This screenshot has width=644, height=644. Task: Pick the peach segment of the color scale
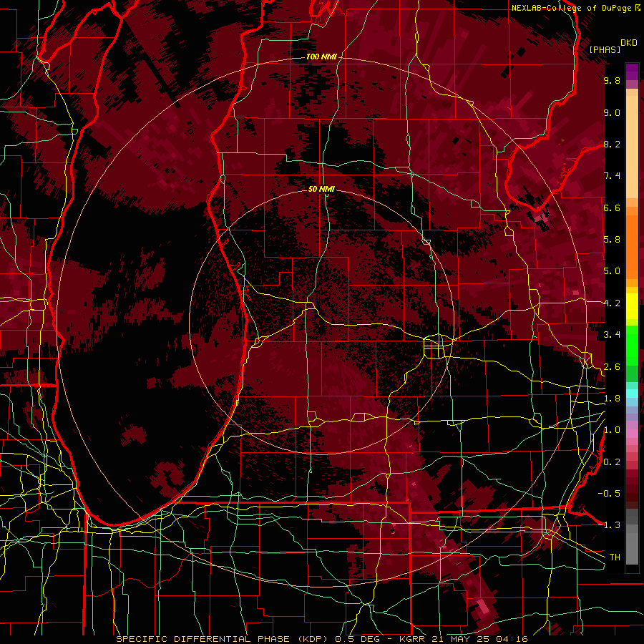pyautogui.click(x=632, y=147)
